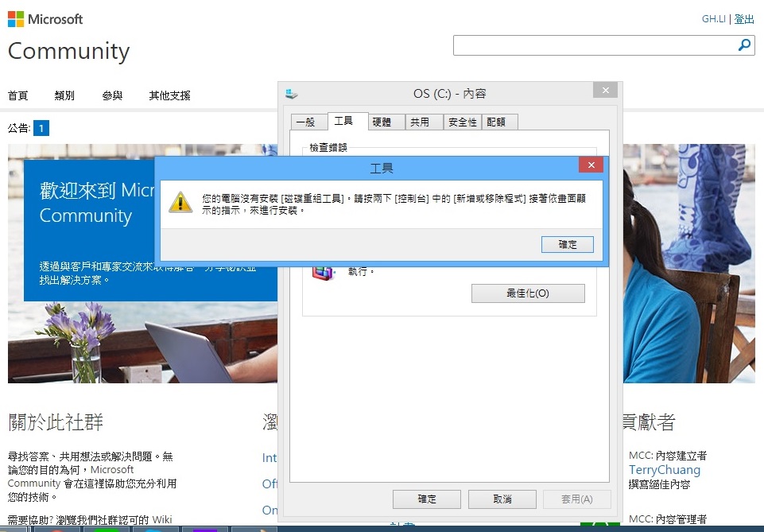Click the 檢查錯誤 group label
This screenshot has width=764, height=532.
click(328, 148)
